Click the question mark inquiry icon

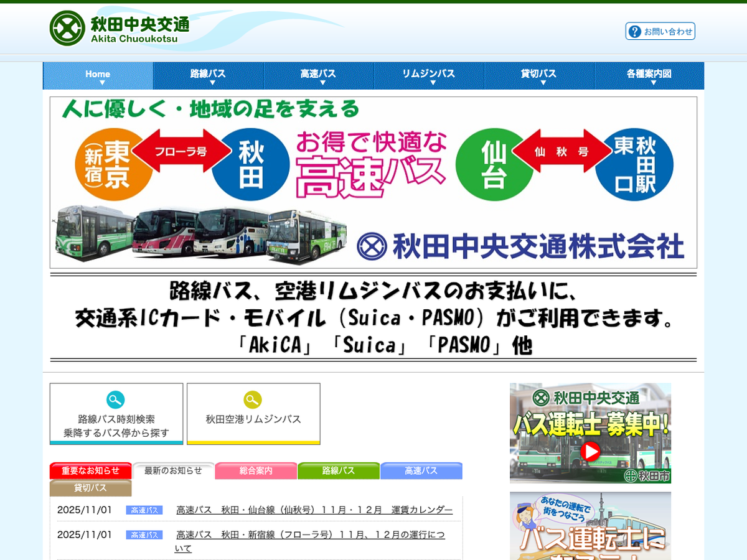pyautogui.click(x=634, y=32)
